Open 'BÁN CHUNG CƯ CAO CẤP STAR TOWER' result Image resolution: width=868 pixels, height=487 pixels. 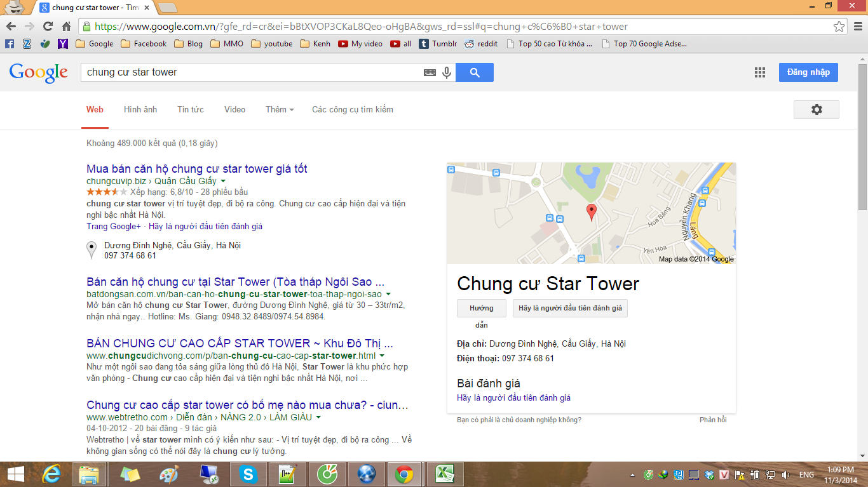click(240, 343)
